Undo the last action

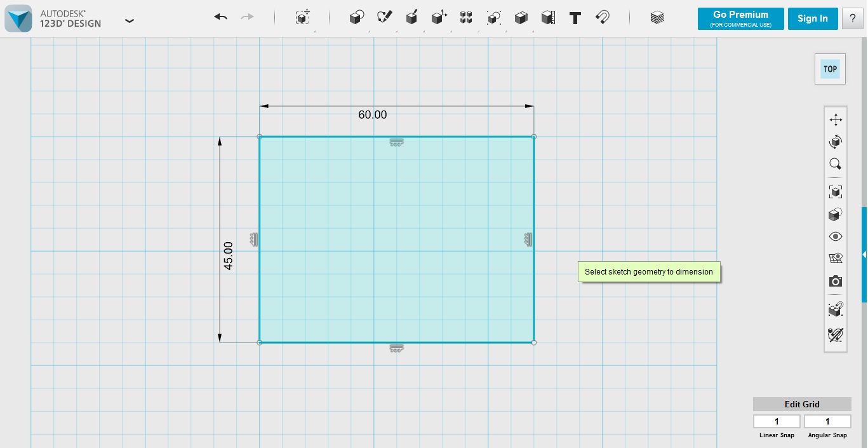[220, 18]
